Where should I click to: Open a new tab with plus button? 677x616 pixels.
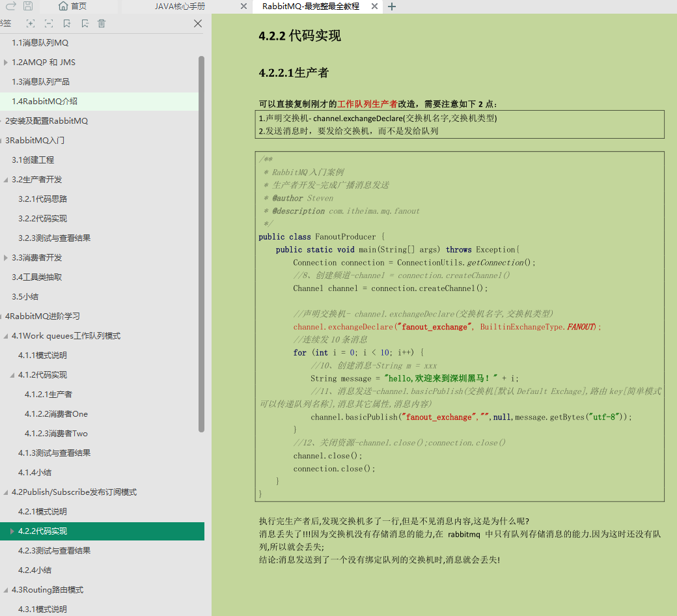click(x=392, y=7)
